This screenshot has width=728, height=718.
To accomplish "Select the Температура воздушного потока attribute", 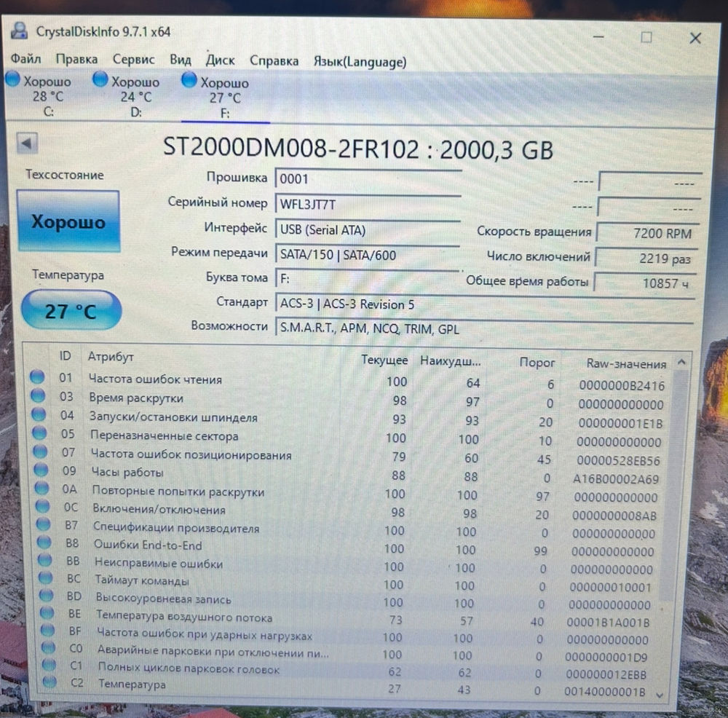I will [184, 616].
